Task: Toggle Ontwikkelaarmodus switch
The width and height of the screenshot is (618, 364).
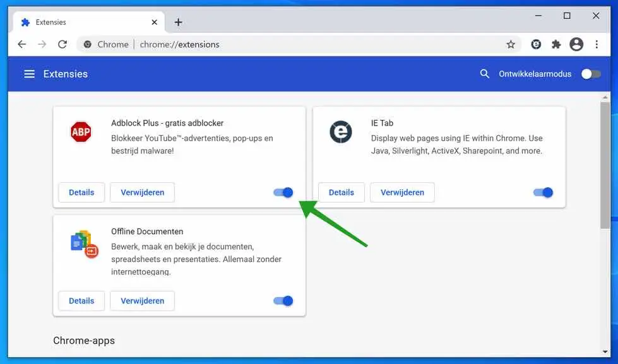Action: [591, 74]
